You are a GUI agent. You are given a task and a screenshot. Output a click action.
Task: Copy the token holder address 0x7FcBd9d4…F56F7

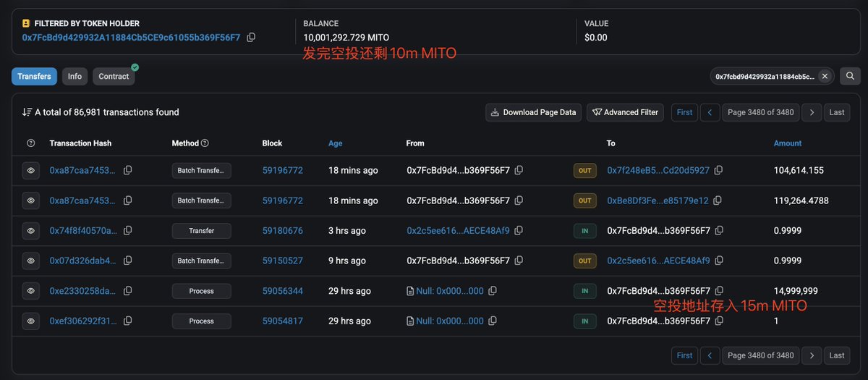pyautogui.click(x=251, y=37)
